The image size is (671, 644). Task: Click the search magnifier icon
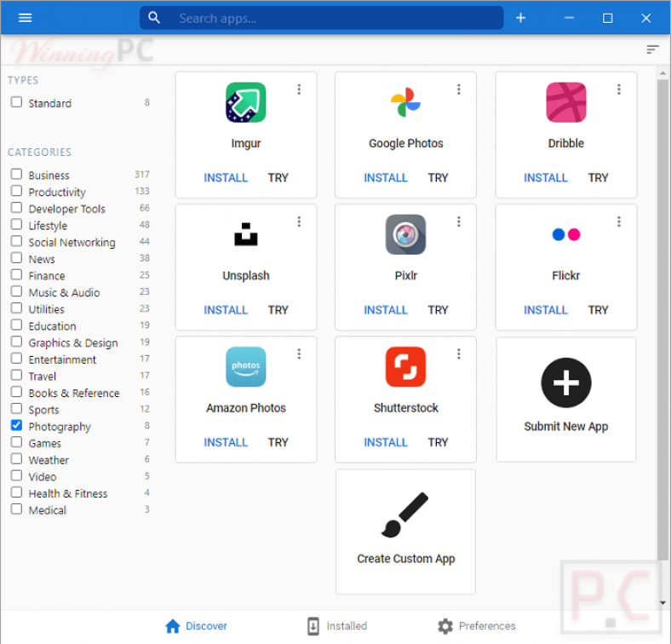(154, 18)
